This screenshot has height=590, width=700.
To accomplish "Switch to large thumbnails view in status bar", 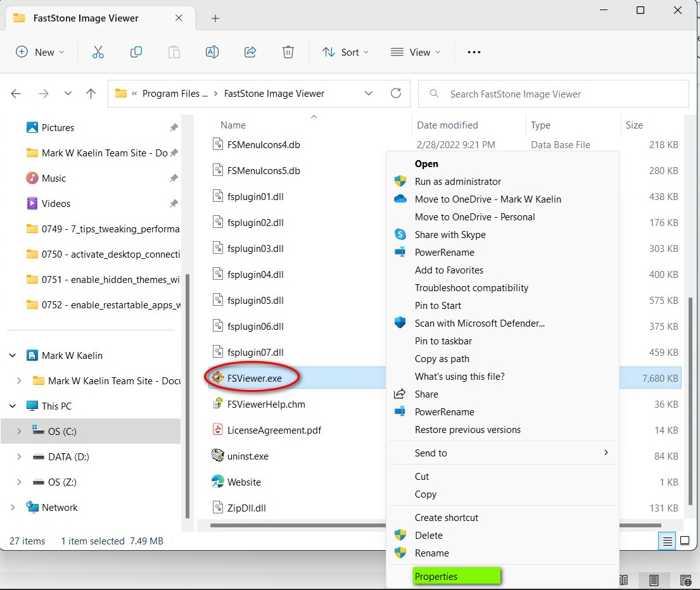I will click(685, 541).
